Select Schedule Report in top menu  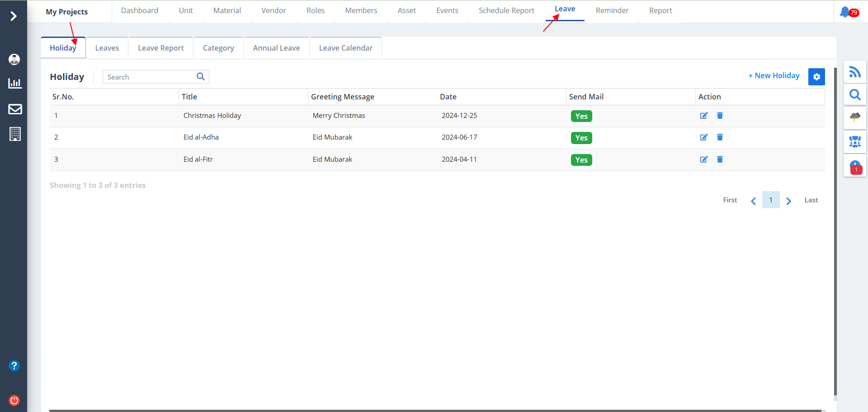(x=506, y=10)
